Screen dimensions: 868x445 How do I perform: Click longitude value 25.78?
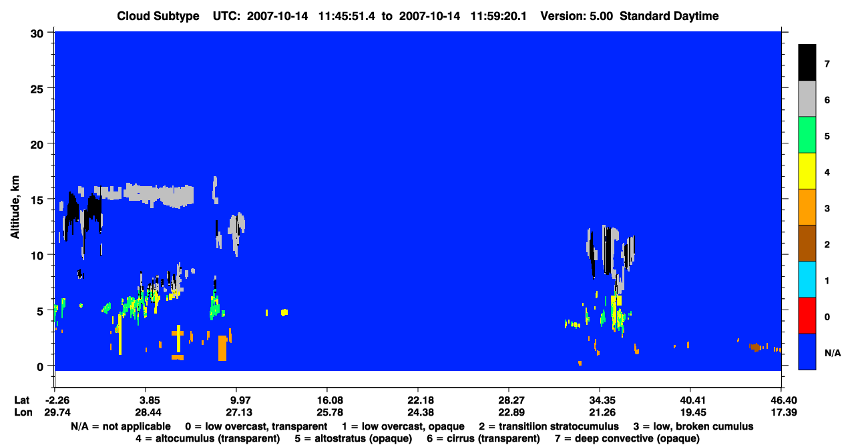(327, 412)
